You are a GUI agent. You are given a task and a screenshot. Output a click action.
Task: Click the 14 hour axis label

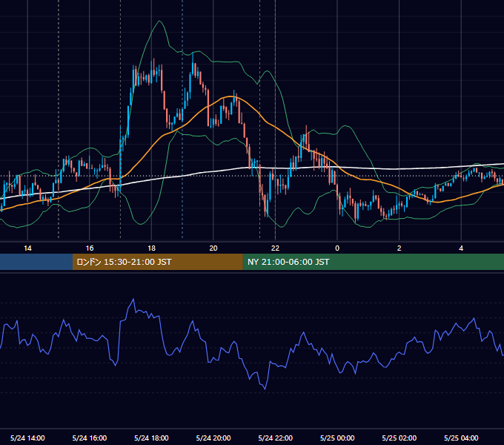click(x=27, y=248)
